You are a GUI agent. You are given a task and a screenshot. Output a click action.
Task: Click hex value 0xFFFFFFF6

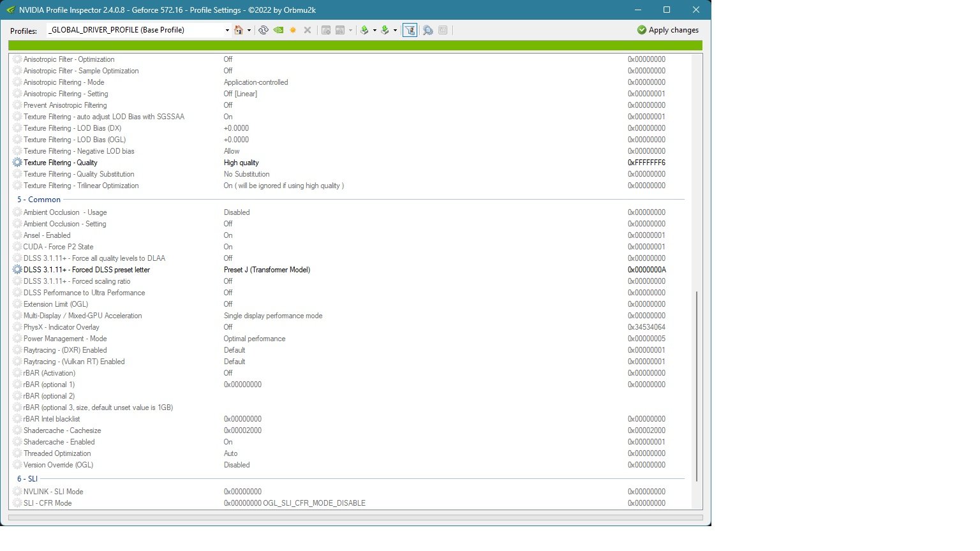coord(646,163)
